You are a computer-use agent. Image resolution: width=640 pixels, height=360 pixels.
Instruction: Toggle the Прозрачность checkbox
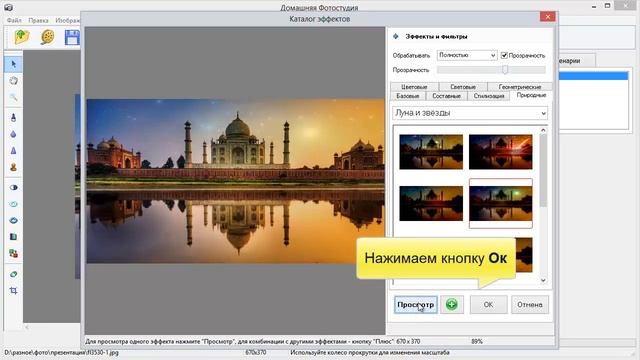tap(504, 55)
